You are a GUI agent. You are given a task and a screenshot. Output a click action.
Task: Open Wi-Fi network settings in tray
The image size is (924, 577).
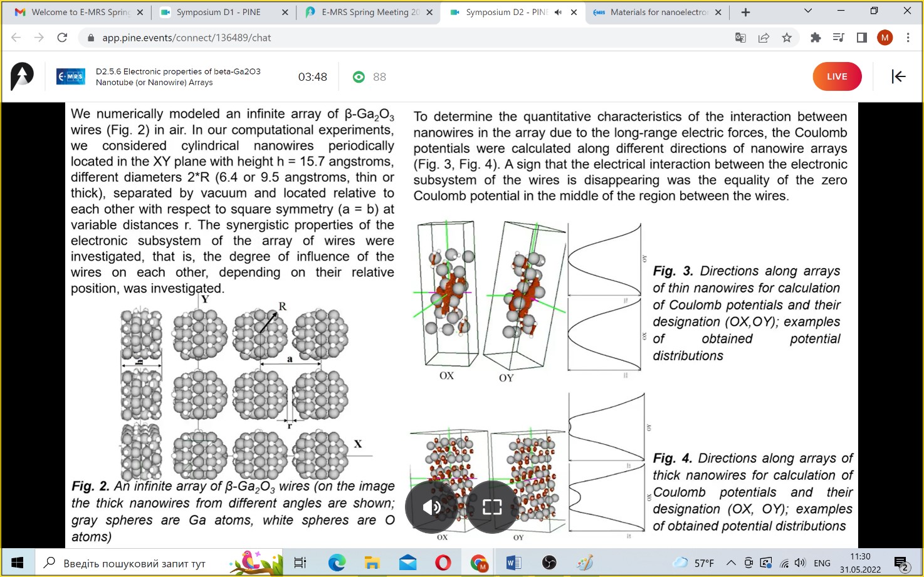tap(784, 563)
